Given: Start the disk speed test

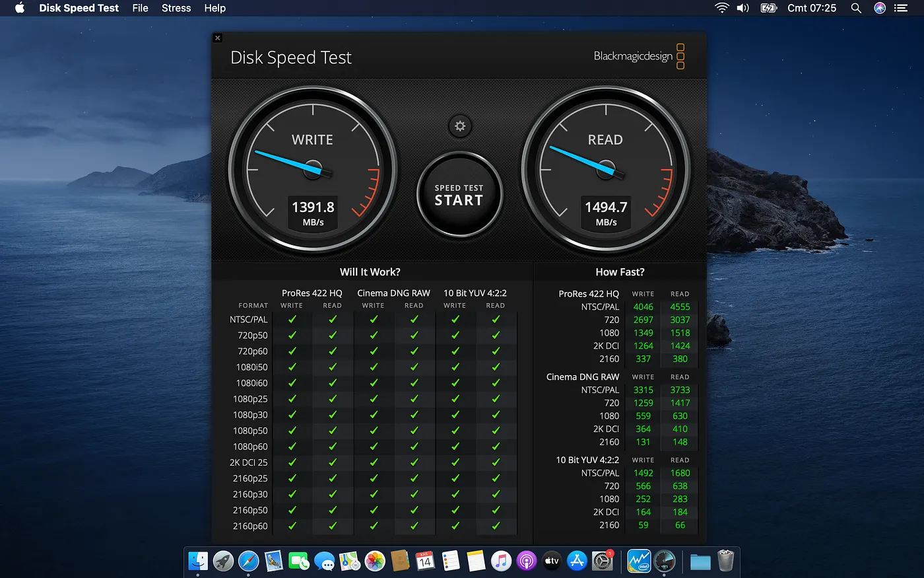Looking at the screenshot, I should [459, 196].
